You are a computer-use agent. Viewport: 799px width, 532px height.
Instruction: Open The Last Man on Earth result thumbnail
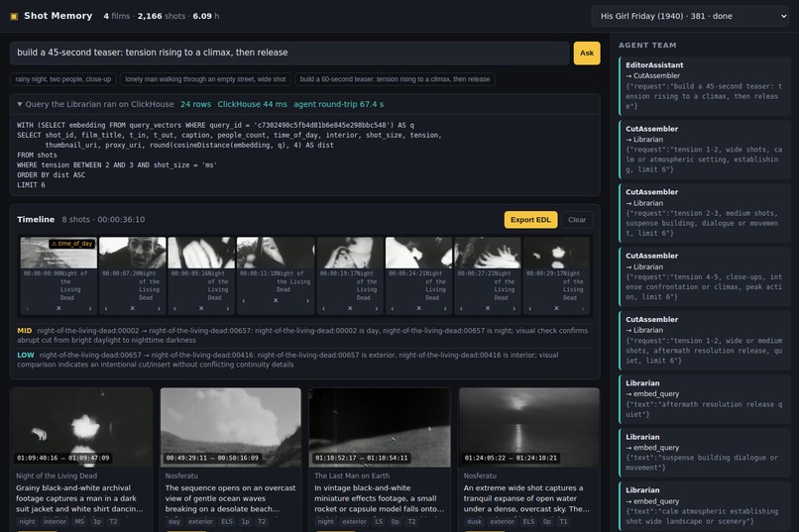(380, 427)
